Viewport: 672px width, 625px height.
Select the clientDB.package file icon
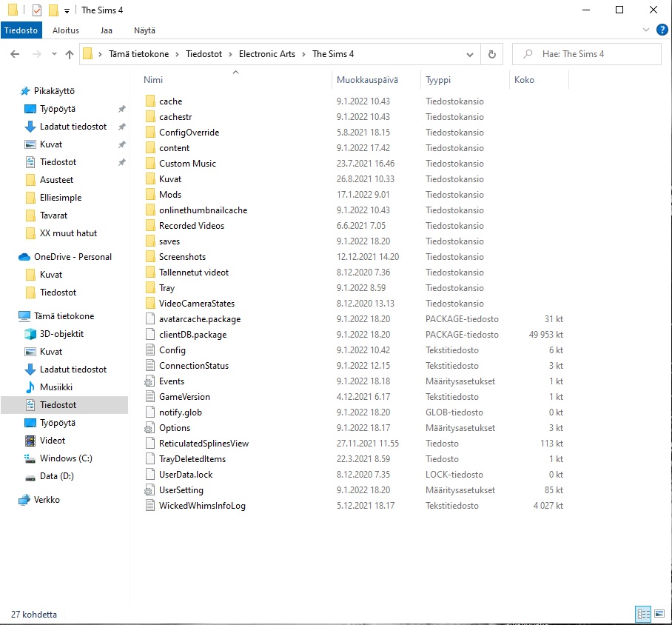click(x=150, y=335)
